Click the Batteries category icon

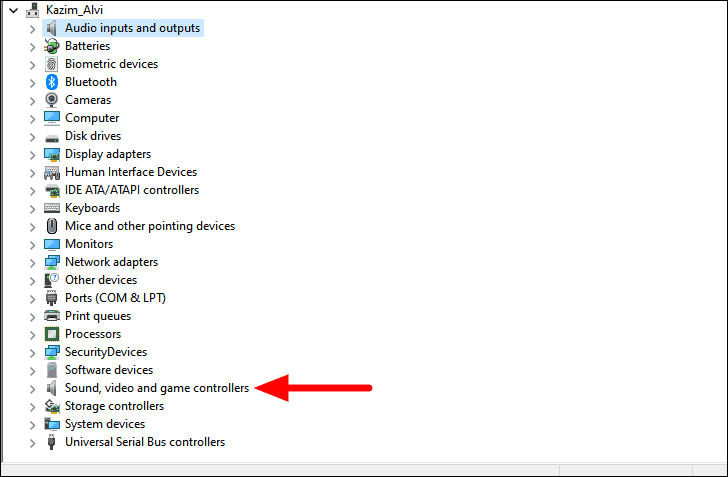[x=52, y=46]
